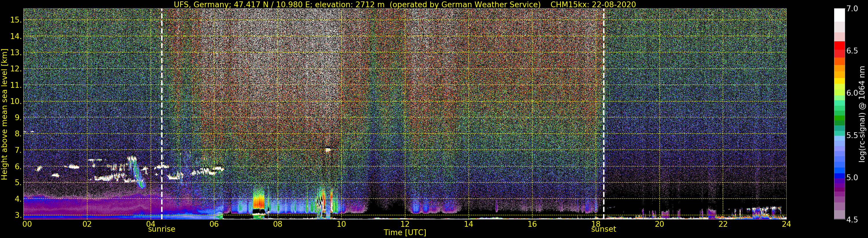Click the 06 hour tick label
The height and width of the screenshot is (238, 868).
pos(214,224)
